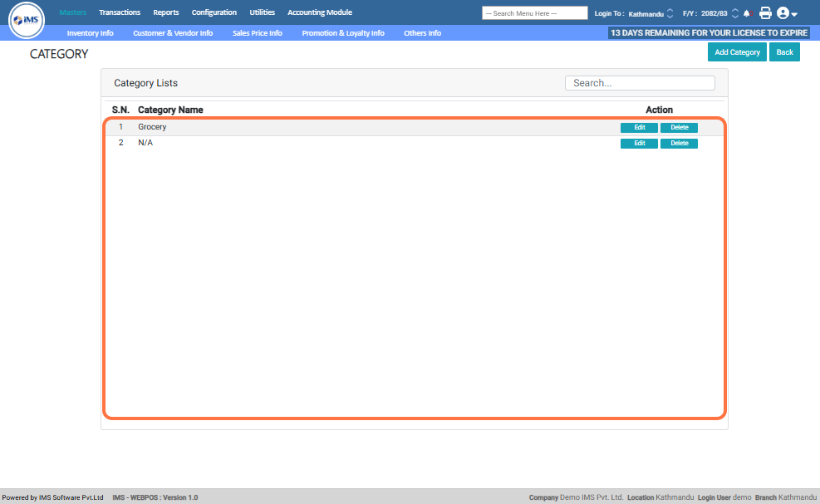Click the Add Category button

tap(737, 52)
